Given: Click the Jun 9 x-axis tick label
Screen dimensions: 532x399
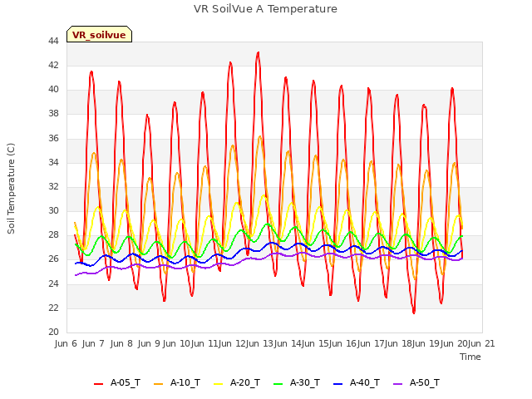Looking at the screenshot, I should coord(149,343).
